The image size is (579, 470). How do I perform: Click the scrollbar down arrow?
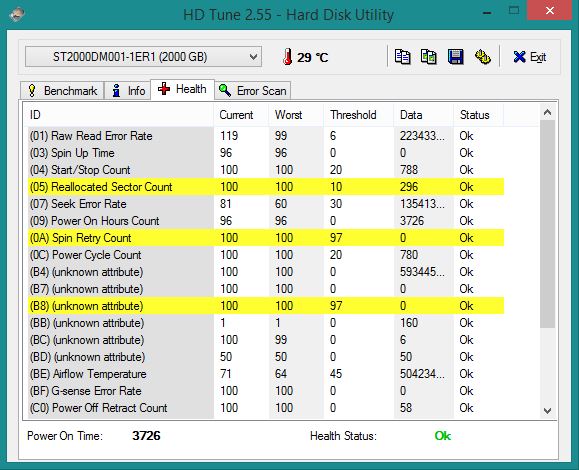tap(548, 410)
